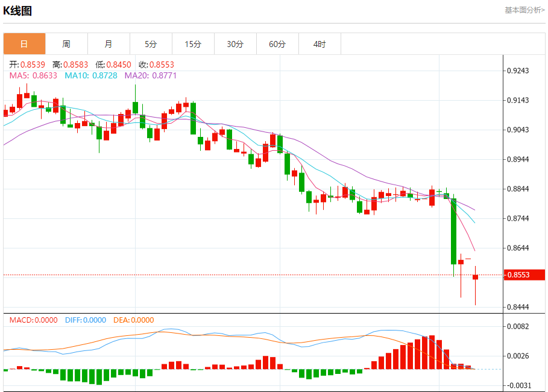Viewport: 548px width, 392px height.
Task: Click the 0.8444 price axis label
Action: tap(518, 307)
